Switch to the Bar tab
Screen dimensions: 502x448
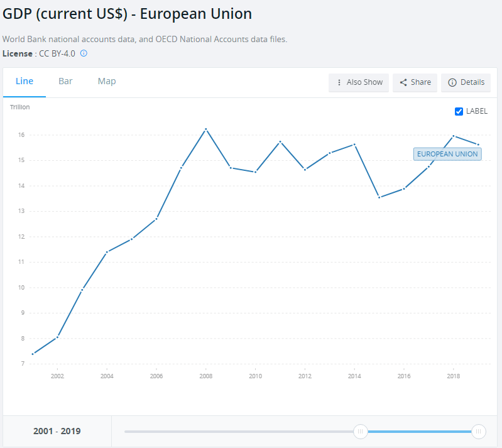tap(65, 82)
